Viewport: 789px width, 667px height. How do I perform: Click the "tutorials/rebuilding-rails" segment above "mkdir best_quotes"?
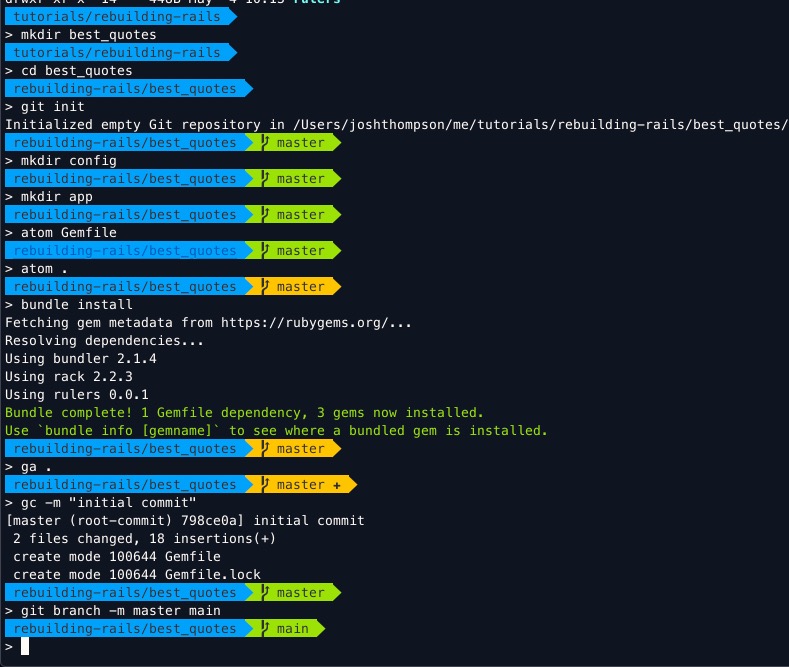[121, 17]
